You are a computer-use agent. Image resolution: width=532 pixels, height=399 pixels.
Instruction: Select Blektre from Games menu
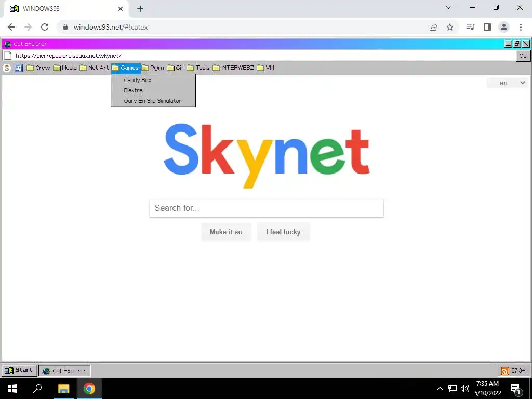(x=153, y=90)
